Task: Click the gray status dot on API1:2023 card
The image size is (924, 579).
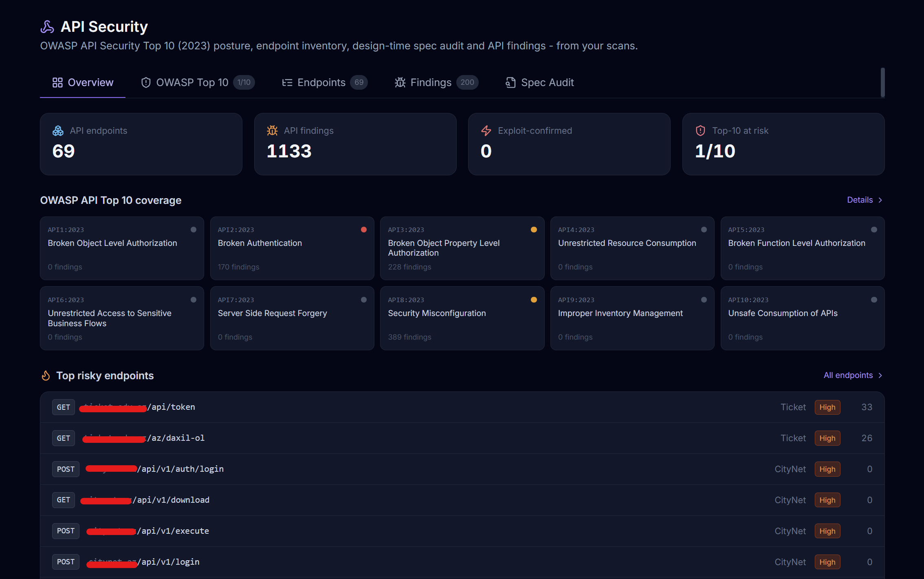Action: click(194, 230)
